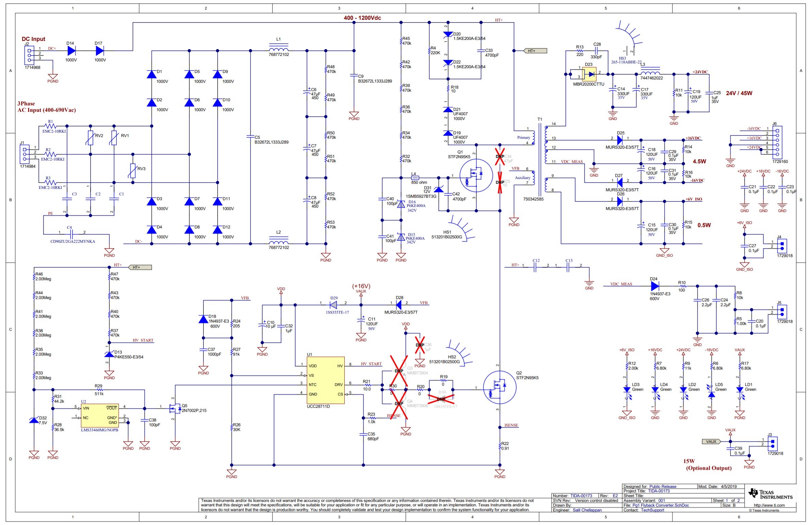The width and height of the screenshot is (812, 525).
Task: Click the L4 850 ohm ferrite
Action: (x=415, y=178)
